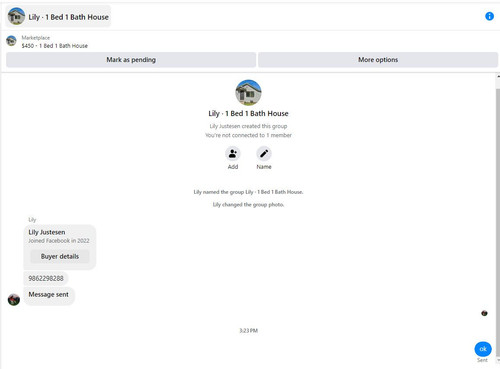Open conversation information panel icon
500x369 pixels.
(489, 16)
